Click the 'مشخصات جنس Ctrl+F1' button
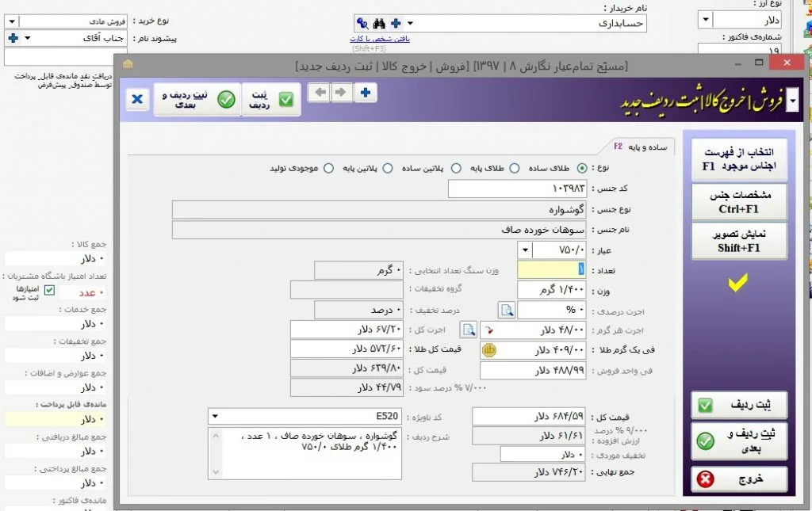This screenshot has height=511, width=812. pyautogui.click(x=739, y=202)
